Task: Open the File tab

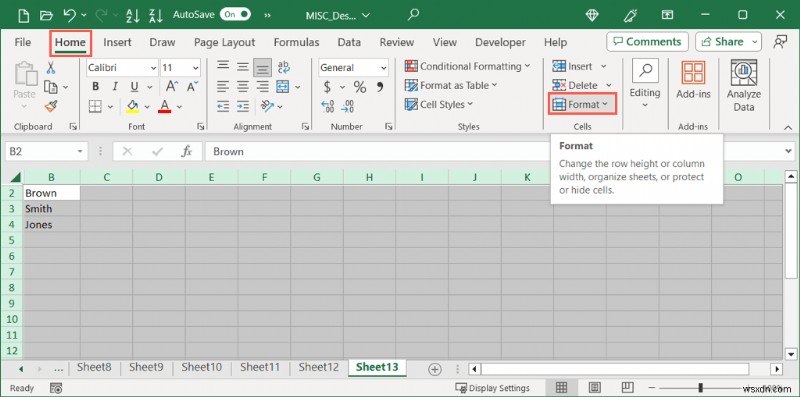Action: click(x=22, y=42)
